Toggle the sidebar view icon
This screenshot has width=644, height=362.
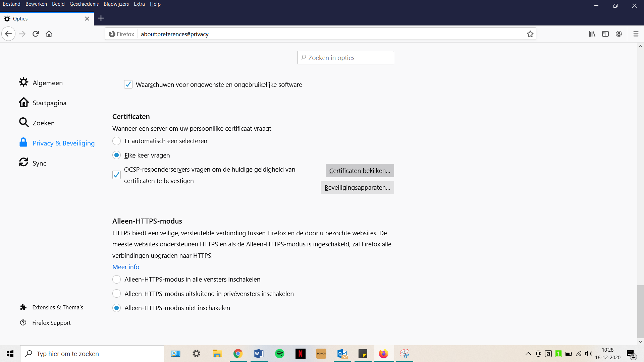point(605,34)
